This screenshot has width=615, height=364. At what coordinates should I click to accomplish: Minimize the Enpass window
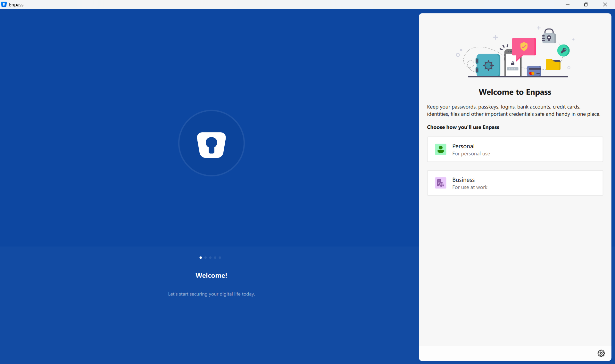pos(568,4)
